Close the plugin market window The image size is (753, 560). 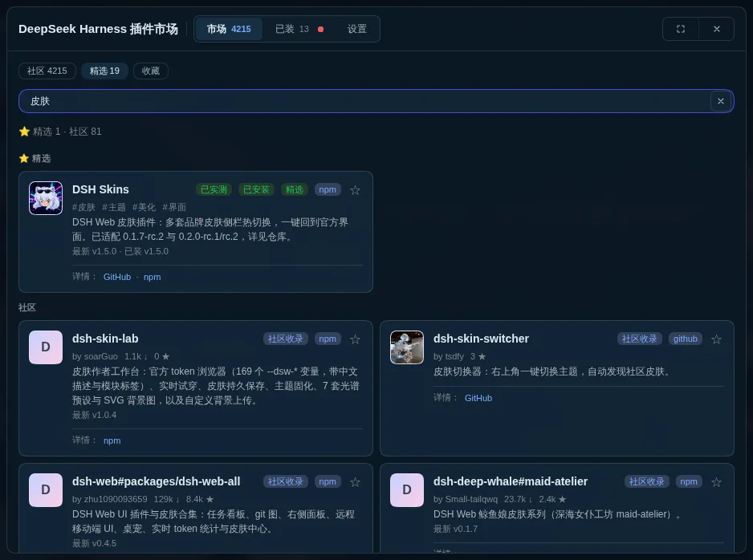pyautogui.click(x=717, y=29)
